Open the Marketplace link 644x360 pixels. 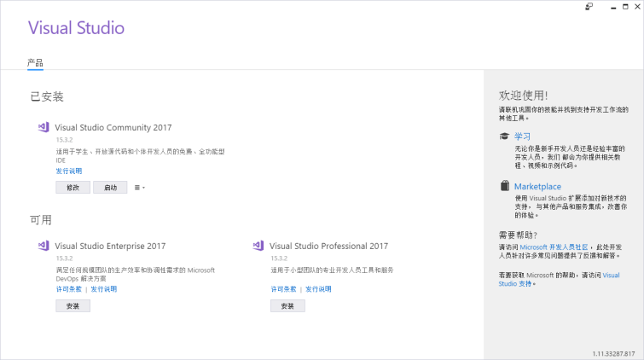537,187
